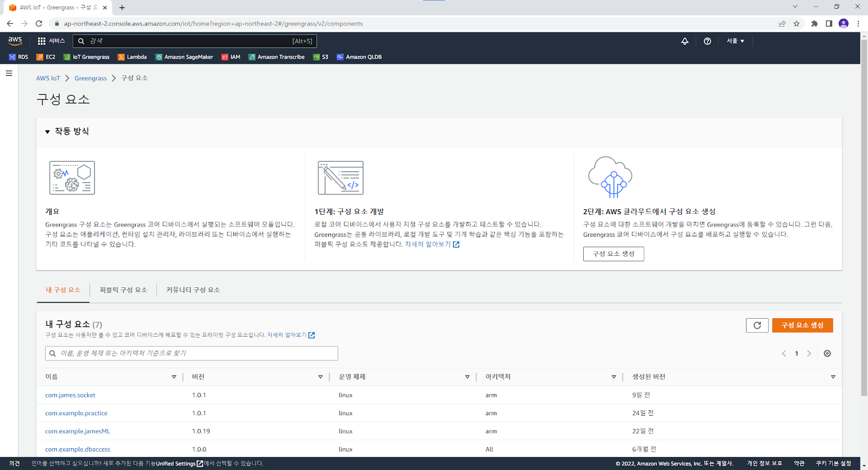Open Amazon Transcribe bookmark shortcut
Viewport: 868px width, 470px height.
tap(276, 57)
